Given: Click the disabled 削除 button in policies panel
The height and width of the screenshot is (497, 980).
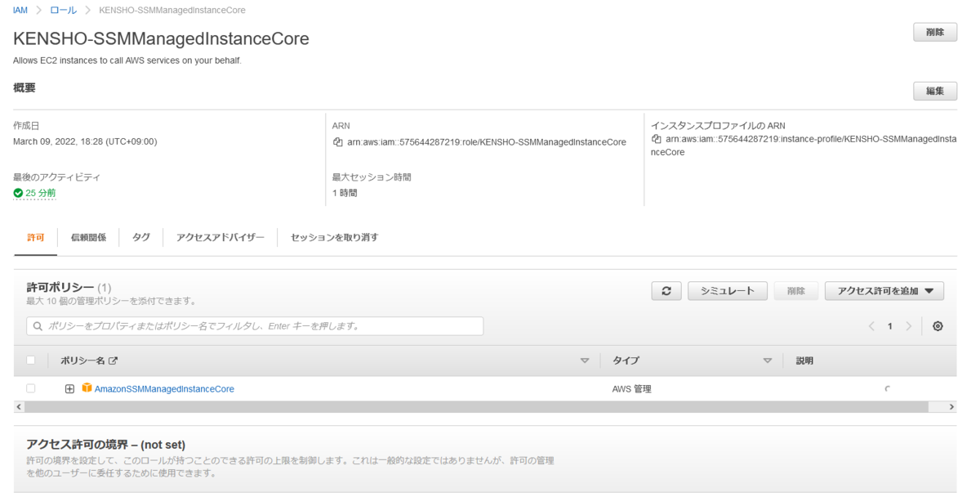Looking at the screenshot, I should [795, 291].
